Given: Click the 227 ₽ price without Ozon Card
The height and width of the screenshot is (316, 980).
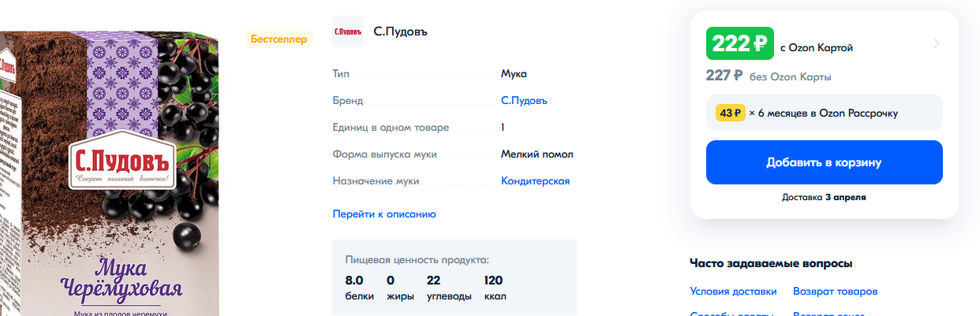Looking at the screenshot, I should click(x=724, y=76).
